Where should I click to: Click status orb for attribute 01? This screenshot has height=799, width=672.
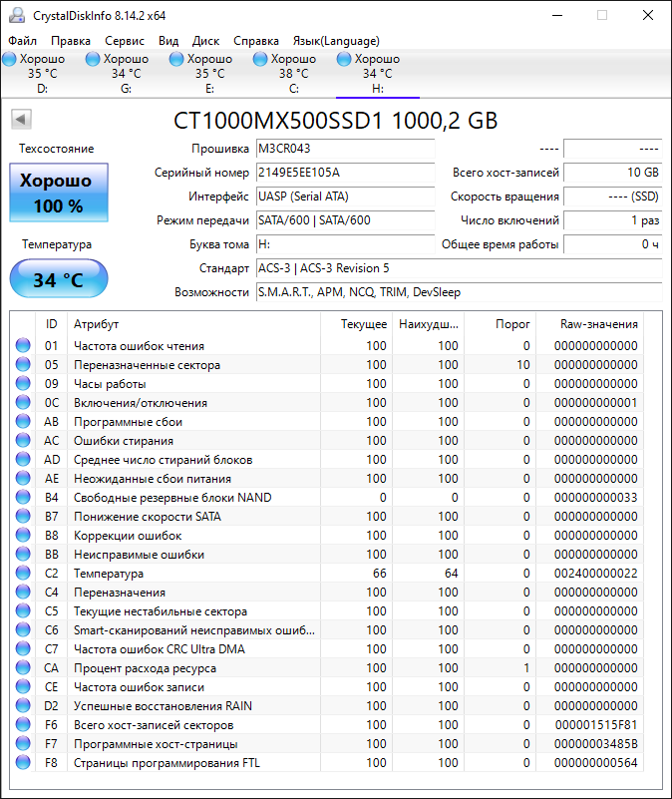coord(23,345)
